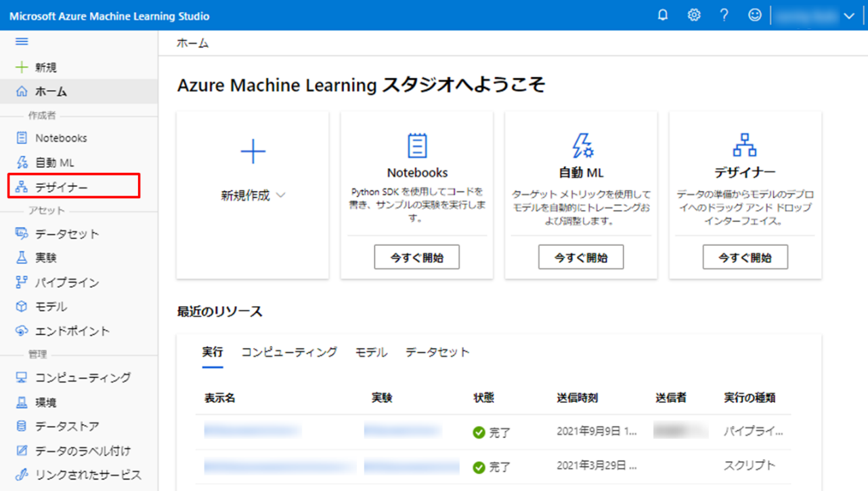Click the データストア database icon
The width and height of the screenshot is (868, 491).
pos(22,427)
